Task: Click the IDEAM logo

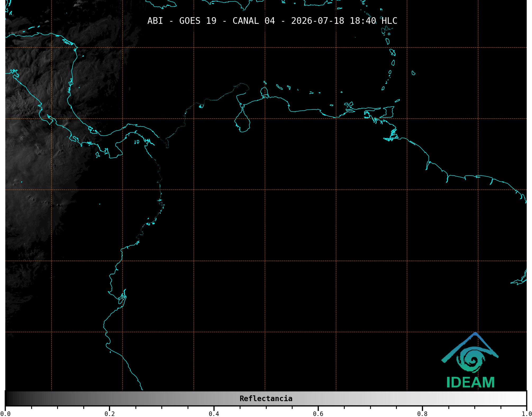Action: tap(470, 360)
